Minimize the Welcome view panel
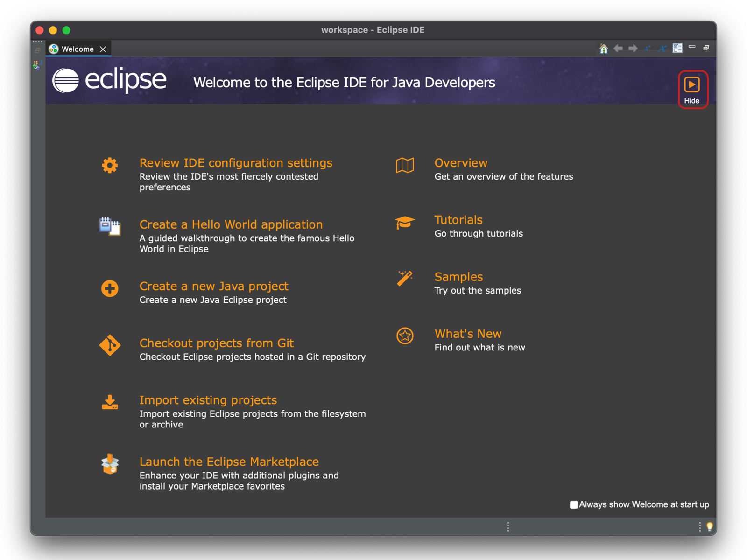This screenshot has height=560, width=747. pos(692,47)
